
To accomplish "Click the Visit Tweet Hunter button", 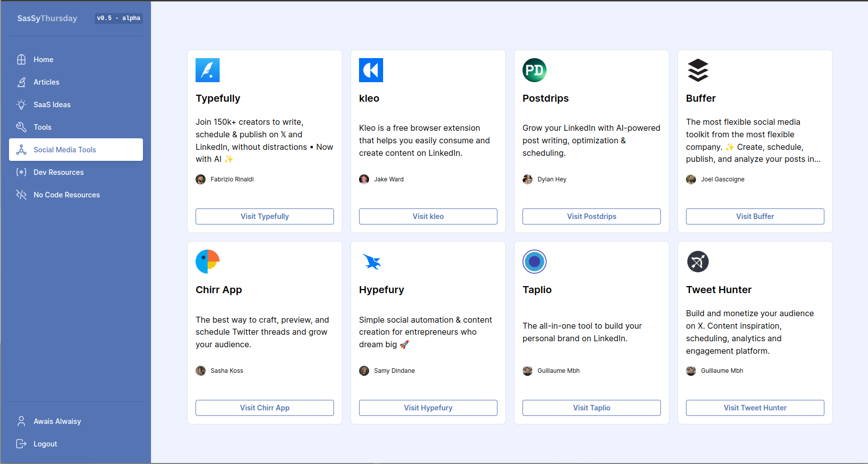I will (755, 408).
